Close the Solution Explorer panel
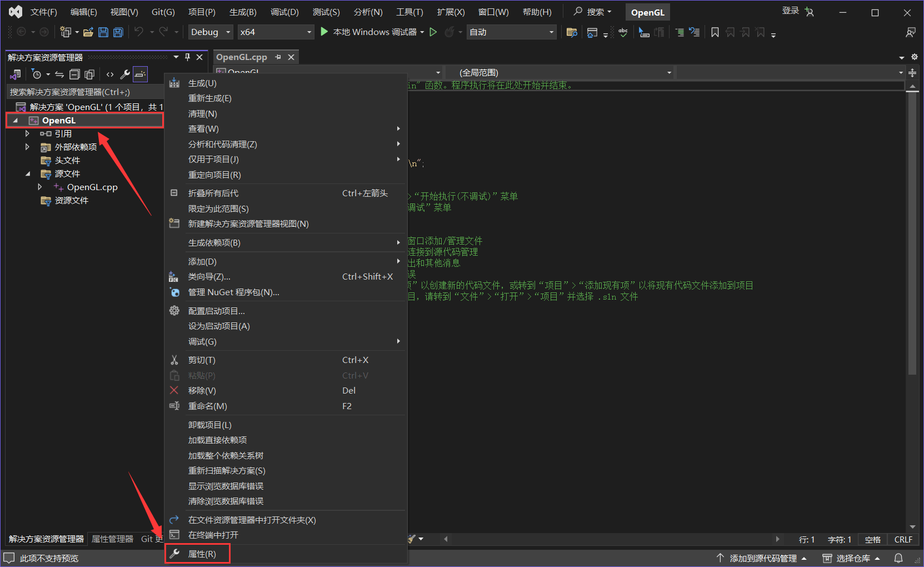Viewport: 924px width, 567px height. click(199, 57)
